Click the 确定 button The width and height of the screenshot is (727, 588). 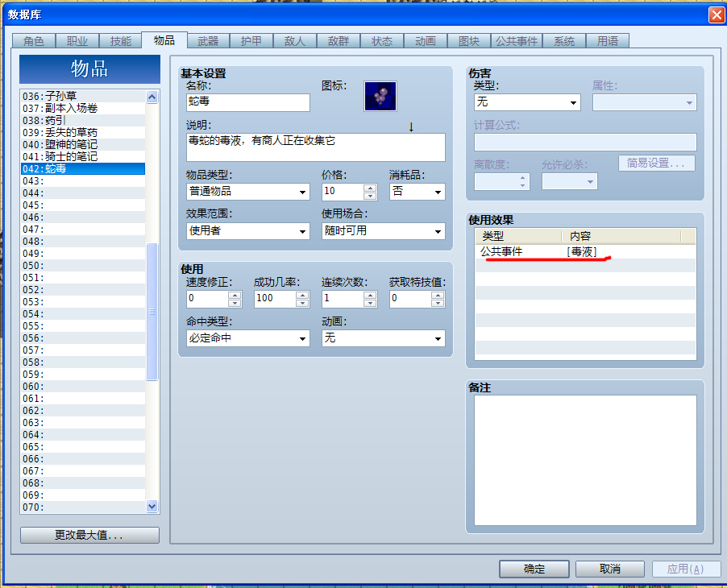(534, 569)
